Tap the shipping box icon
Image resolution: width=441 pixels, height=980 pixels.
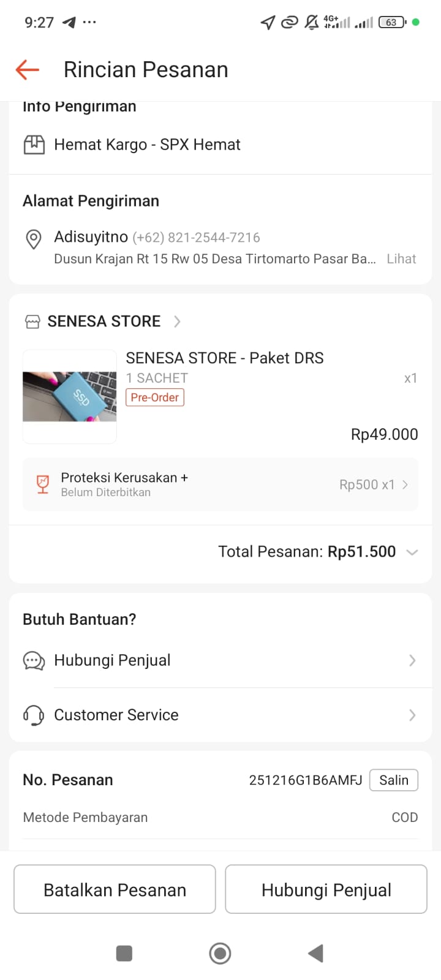[34, 145]
